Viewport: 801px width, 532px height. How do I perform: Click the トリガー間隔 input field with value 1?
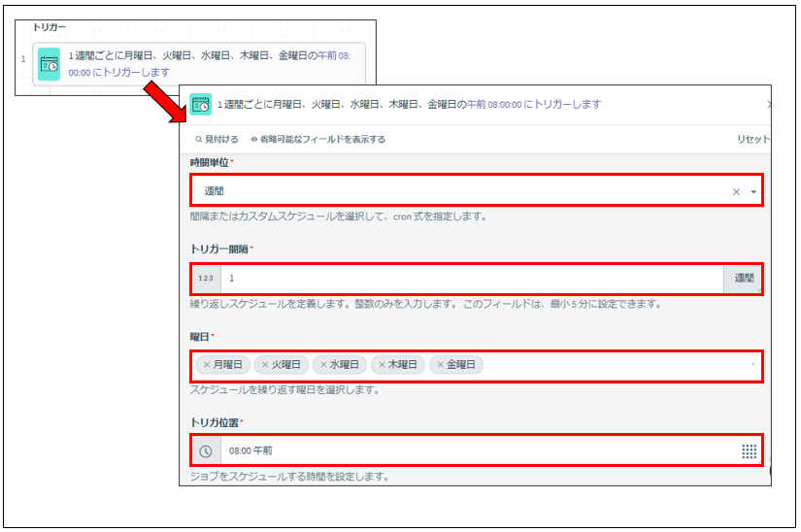(x=472, y=279)
